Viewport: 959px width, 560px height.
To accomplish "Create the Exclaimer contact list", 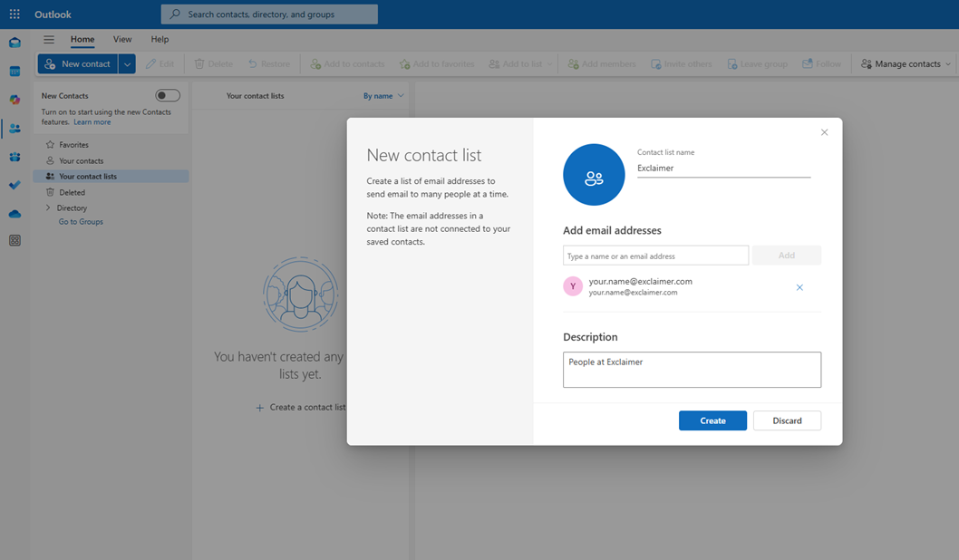I will point(712,420).
